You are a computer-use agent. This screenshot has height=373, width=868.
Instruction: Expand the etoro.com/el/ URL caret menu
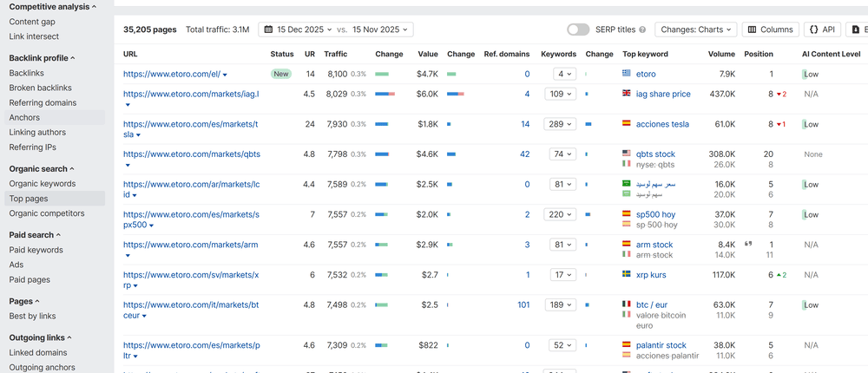[x=225, y=75]
